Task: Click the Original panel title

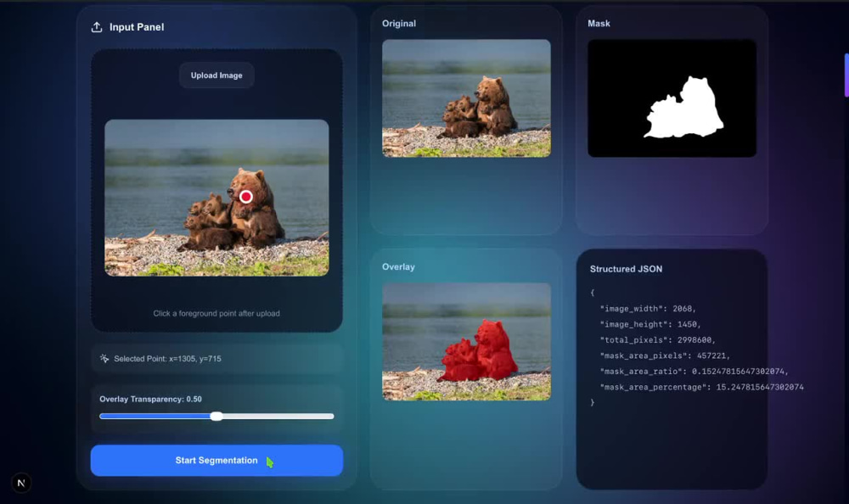Action: (399, 23)
